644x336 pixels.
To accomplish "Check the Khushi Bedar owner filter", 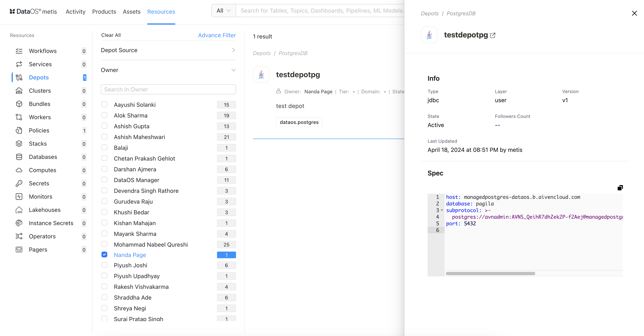I will 105,212.
